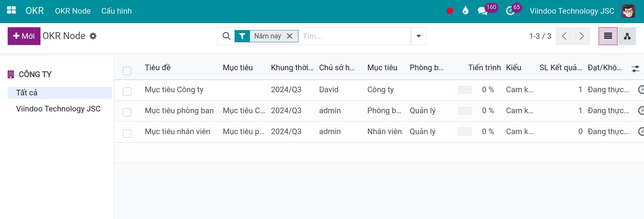The width and height of the screenshot is (644, 219).
Task: Click the progress bar of Mục tiêu Công ty
Action: 465,90
